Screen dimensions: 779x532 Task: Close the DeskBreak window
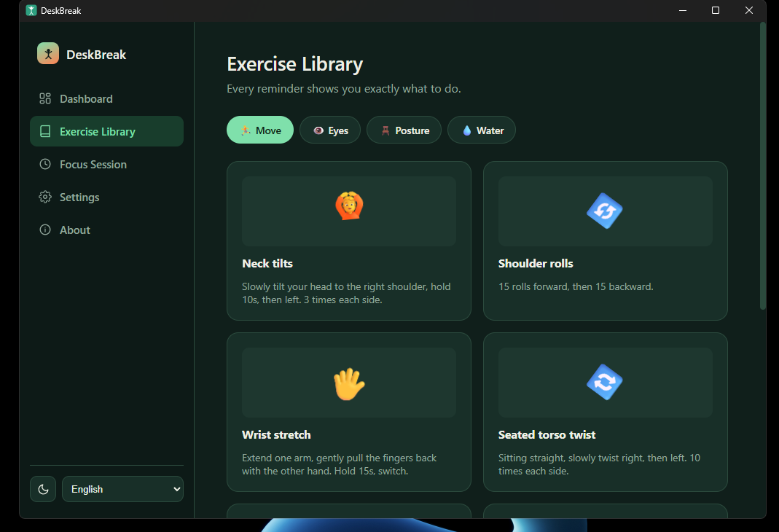coord(748,10)
